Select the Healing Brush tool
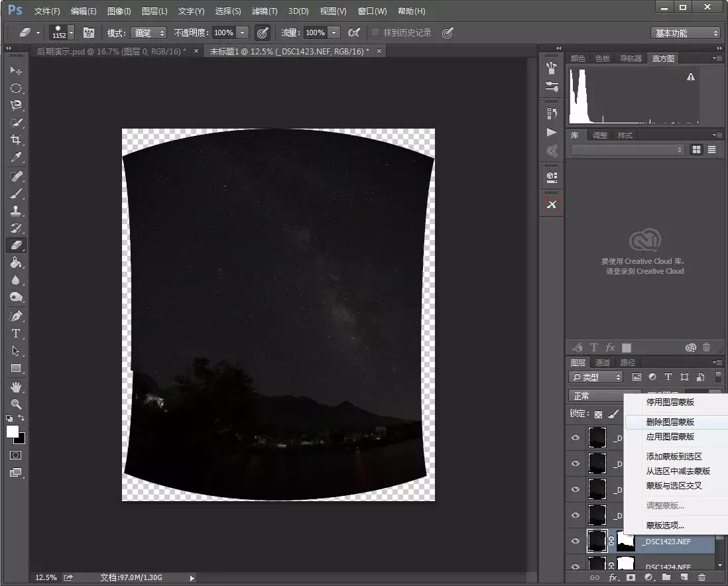 (x=16, y=176)
